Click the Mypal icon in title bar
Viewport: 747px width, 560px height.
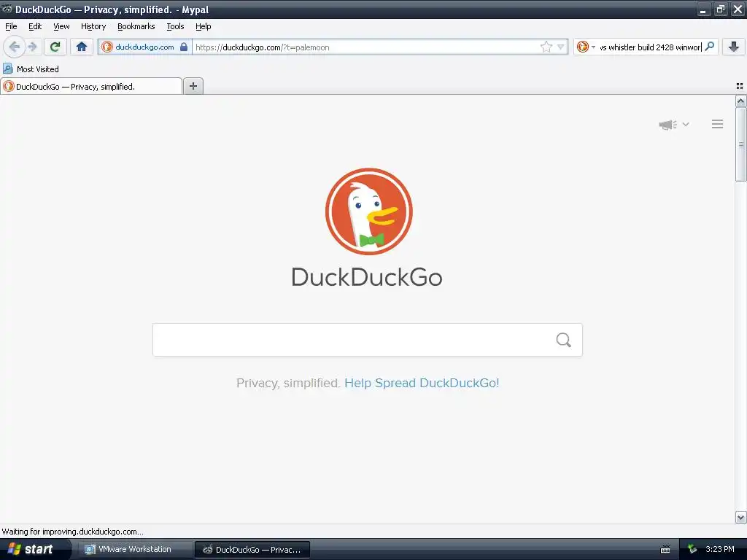point(7,9)
